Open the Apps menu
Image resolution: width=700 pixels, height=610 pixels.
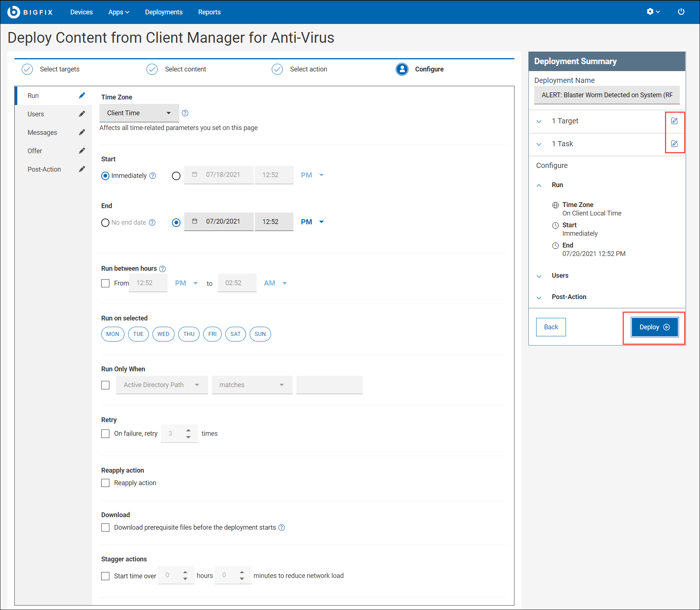(119, 12)
